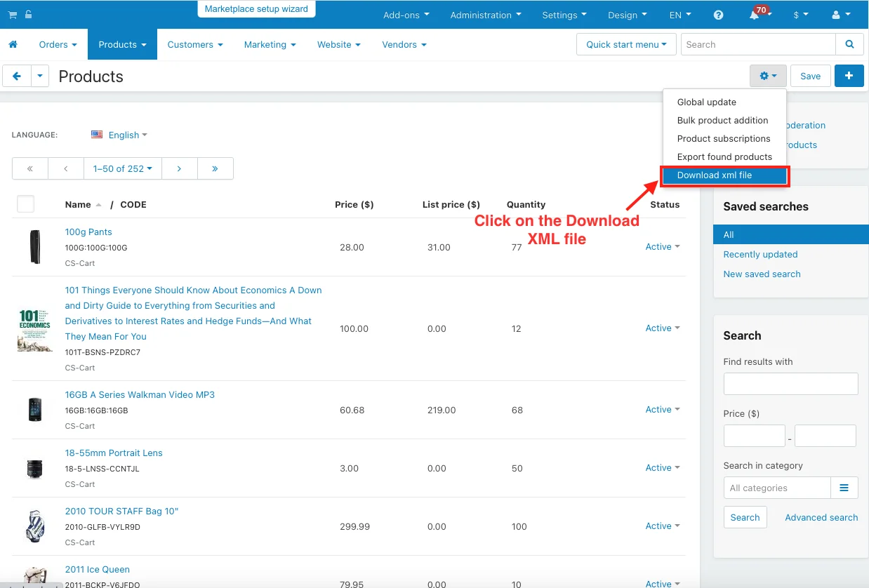Open the Website menu
The width and height of the screenshot is (869, 588).
(339, 44)
